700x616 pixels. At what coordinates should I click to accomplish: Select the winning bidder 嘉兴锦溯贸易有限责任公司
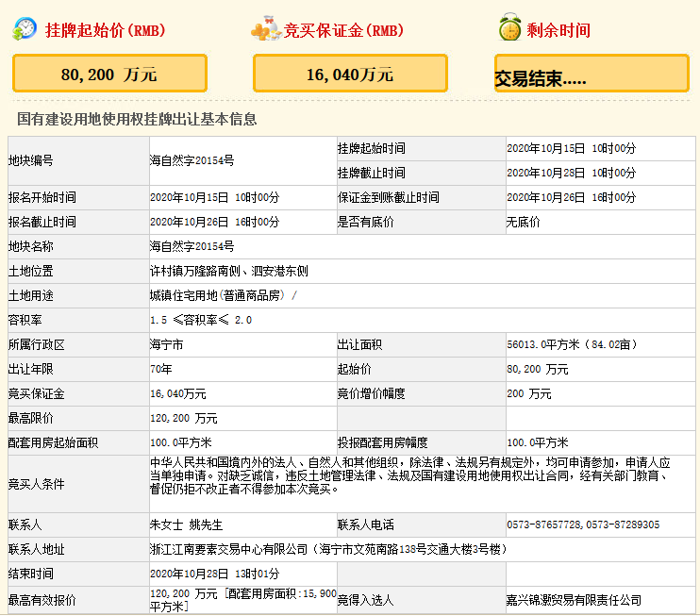coord(574,600)
